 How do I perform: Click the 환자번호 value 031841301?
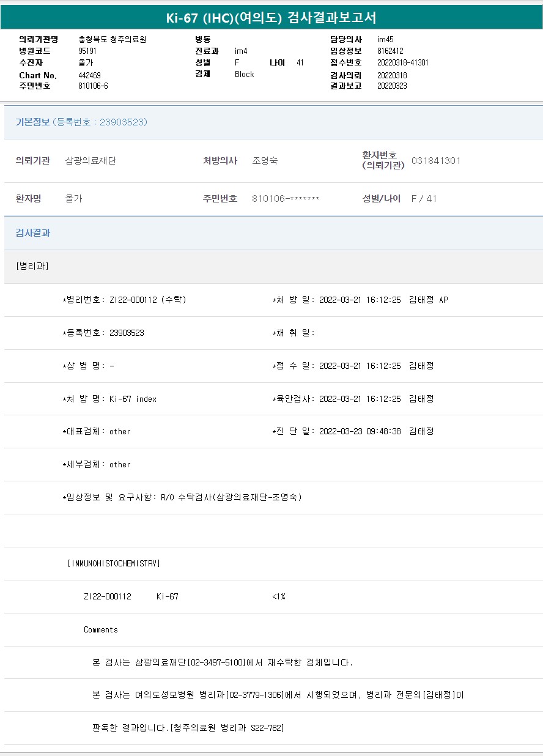coord(436,161)
